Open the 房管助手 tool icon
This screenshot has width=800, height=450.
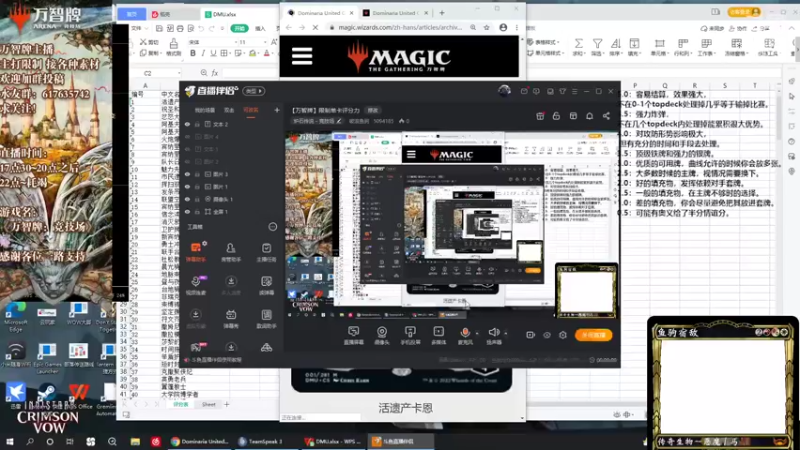tap(231, 252)
